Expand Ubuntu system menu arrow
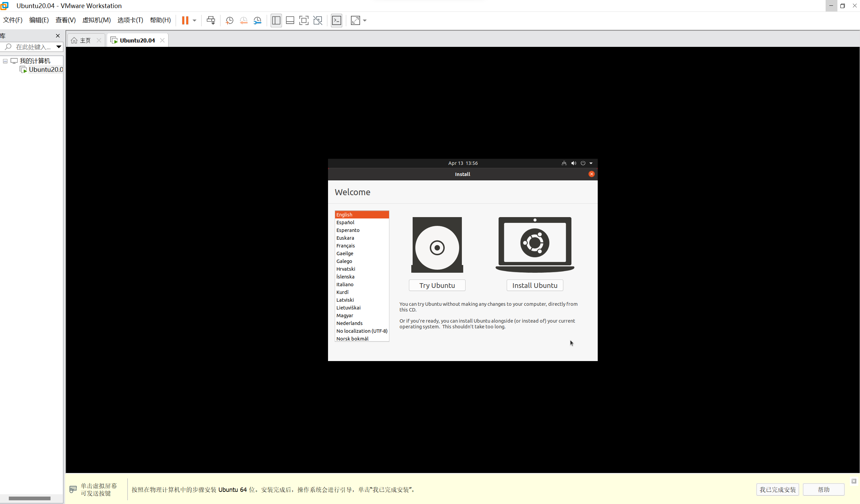This screenshot has width=860, height=504. click(x=591, y=163)
